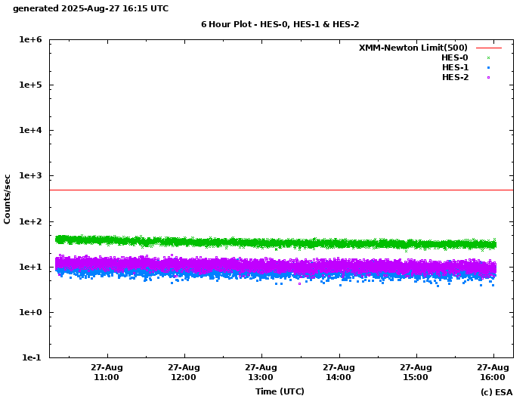The width and height of the screenshot is (532, 399).
Task: Click the '(c) ESA' copyright text
Action: click(x=496, y=392)
